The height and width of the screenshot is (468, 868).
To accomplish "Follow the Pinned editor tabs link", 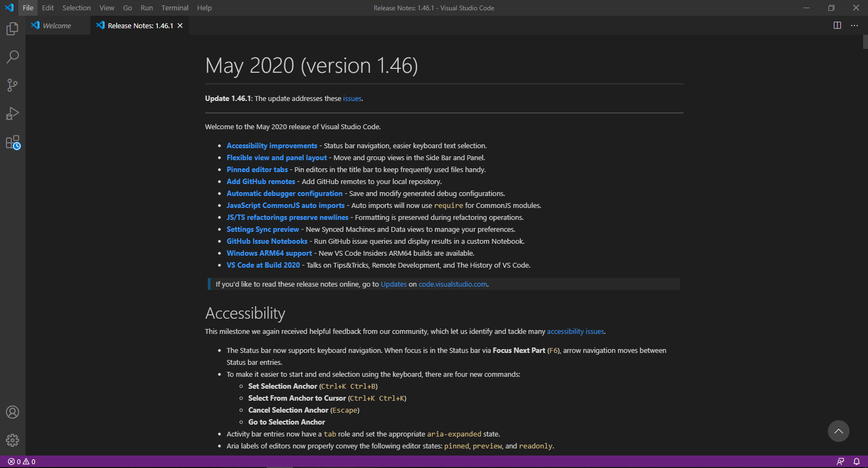I will [x=257, y=170].
